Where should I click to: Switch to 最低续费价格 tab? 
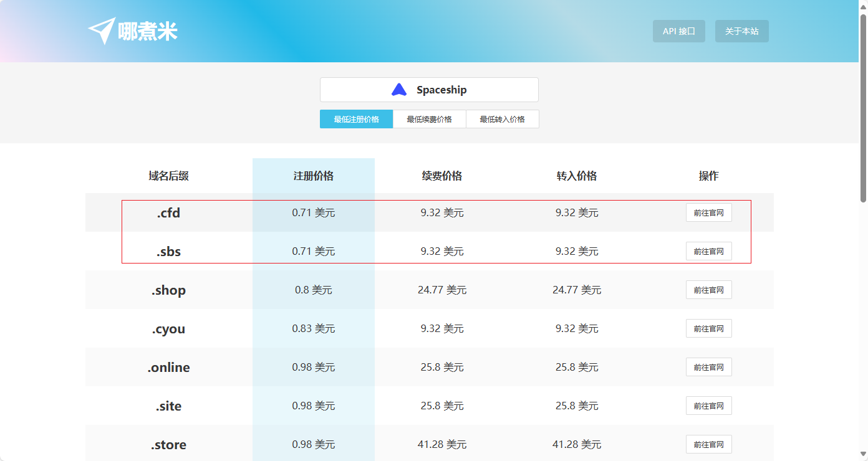(430, 119)
